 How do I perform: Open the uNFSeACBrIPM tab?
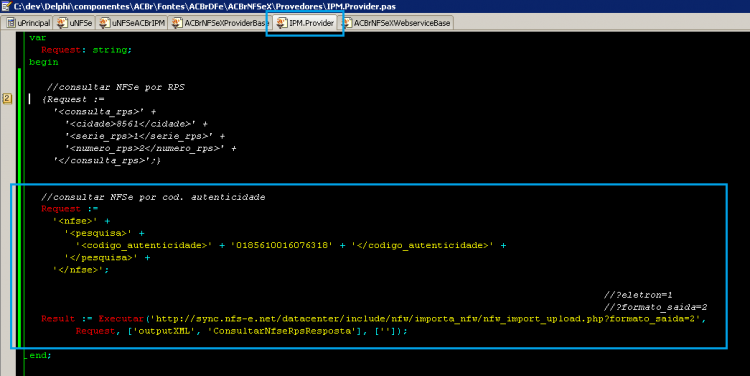pos(132,23)
